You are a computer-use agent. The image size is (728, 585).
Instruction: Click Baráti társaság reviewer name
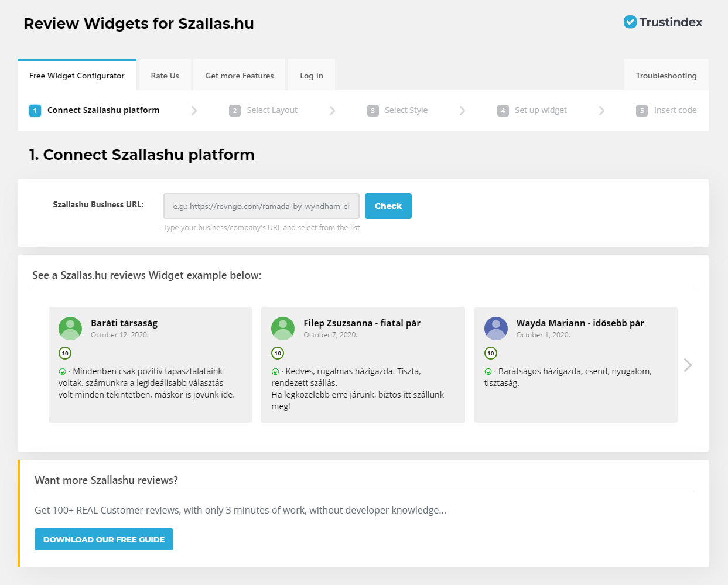(124, 323)
